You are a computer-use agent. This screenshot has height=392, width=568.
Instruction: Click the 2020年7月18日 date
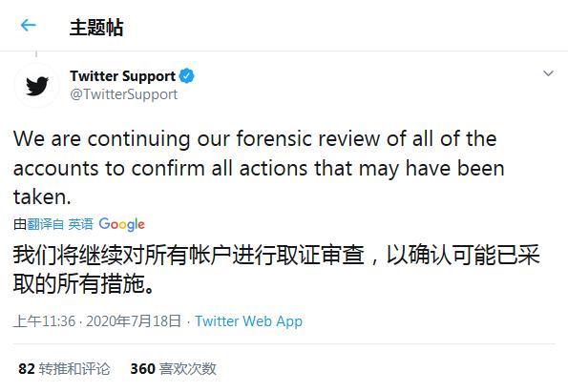click(x=134, y=321)
